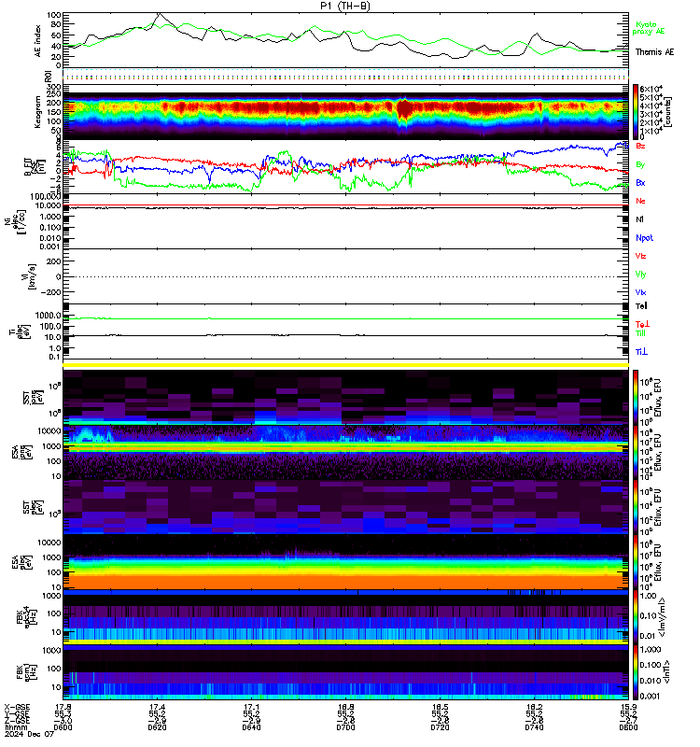Select the red "Ne" legend label
Image resolution: width=700 pixels, height=747 pixels.
(640, 201)
